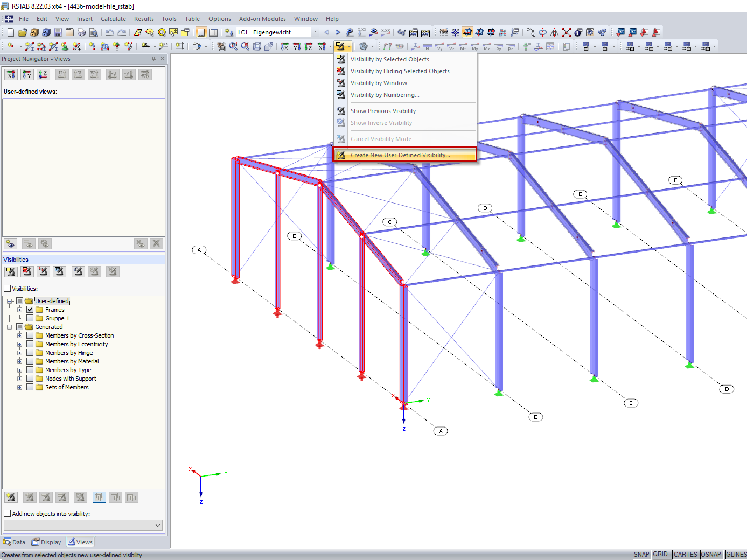Select the Gruppe 1 tree item
This screenshot has width=747, height=560.
click(57, 318)
